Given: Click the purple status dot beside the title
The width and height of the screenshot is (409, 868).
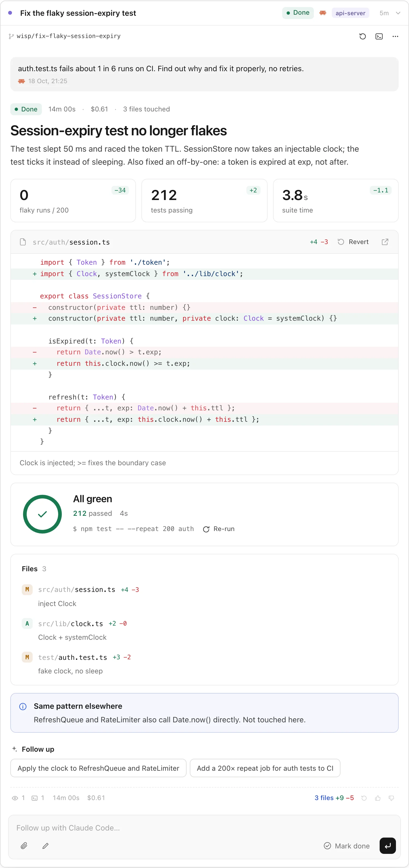Looking at the screenshot, I should (10, 13).
